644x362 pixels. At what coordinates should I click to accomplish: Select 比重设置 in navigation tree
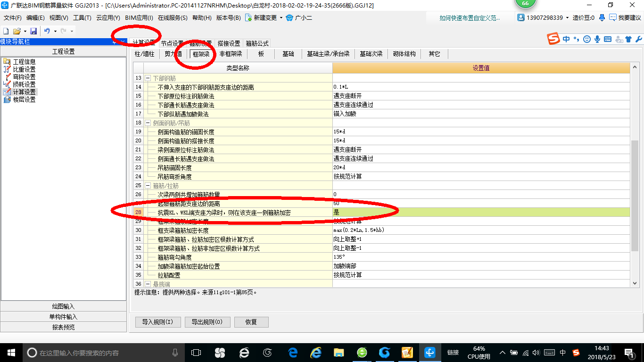point(24,69)
